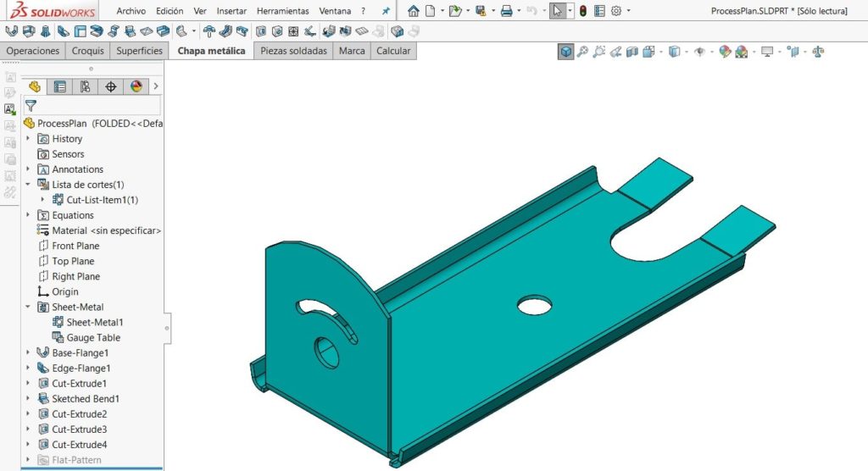
Task: Switch to the Croquis tab
Action: pyautogui.click(x=88, y=51)
